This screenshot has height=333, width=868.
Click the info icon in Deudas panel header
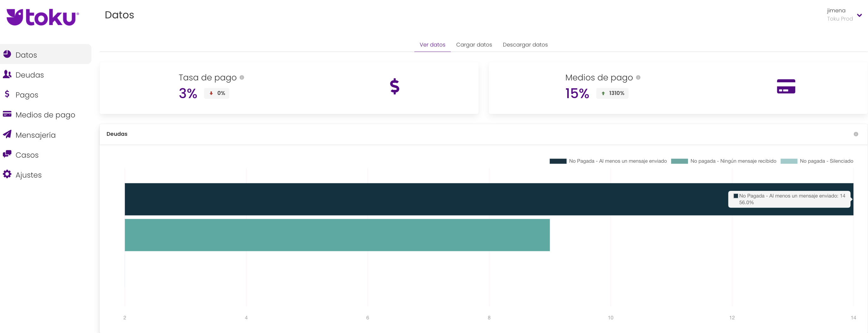pos(856,134)
